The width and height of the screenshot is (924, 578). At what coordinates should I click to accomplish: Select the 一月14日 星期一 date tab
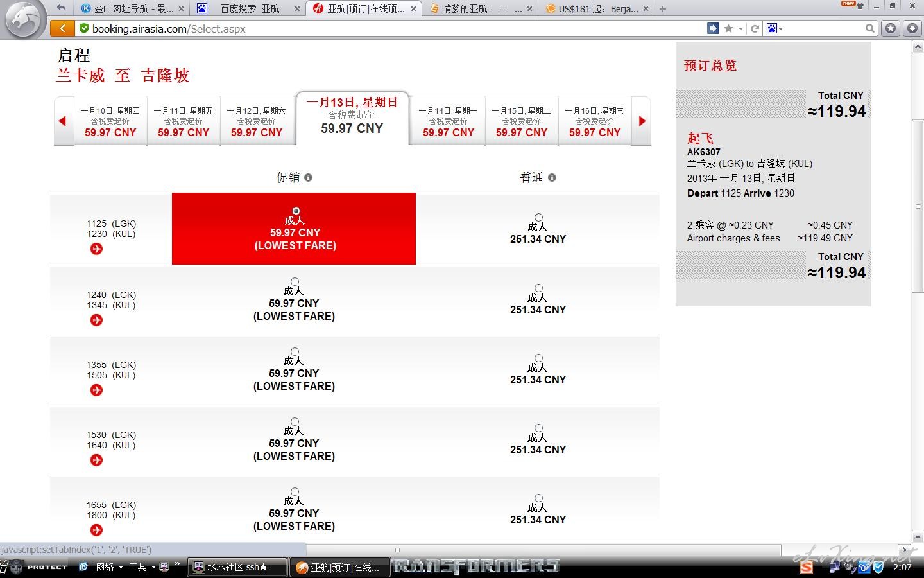pos(449,121)
